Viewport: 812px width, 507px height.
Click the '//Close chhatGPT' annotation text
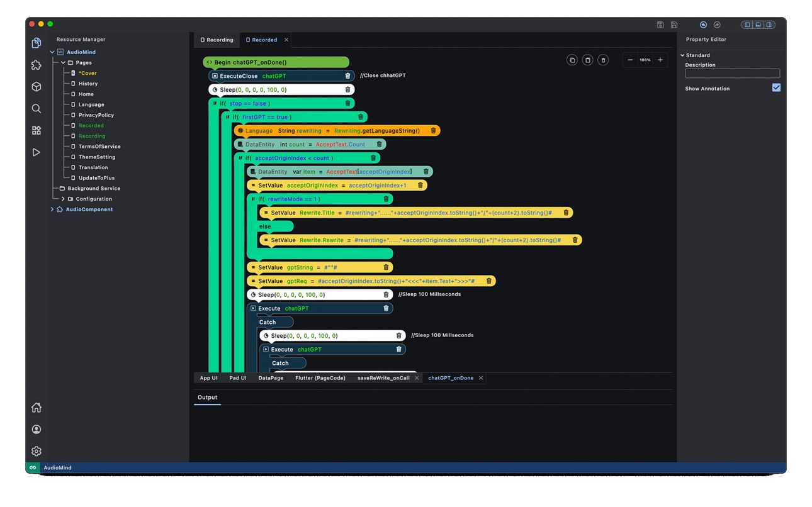[383, 75]
